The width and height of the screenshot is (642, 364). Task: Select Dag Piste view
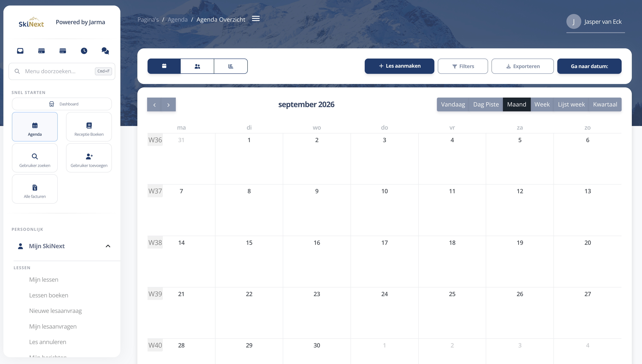[x=486, y=105]
